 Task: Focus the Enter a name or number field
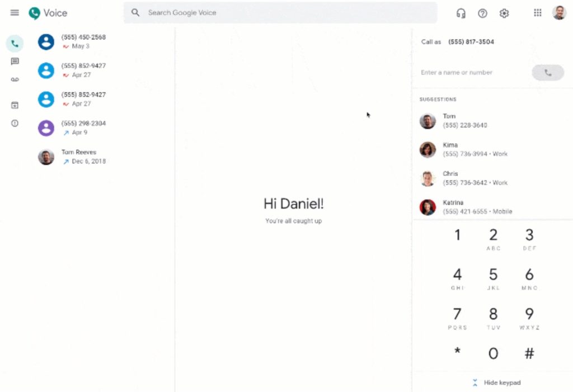[473, 72]
